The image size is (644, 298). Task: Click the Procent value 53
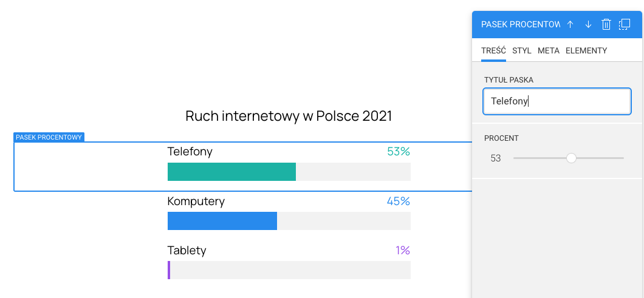pos(496,158)
